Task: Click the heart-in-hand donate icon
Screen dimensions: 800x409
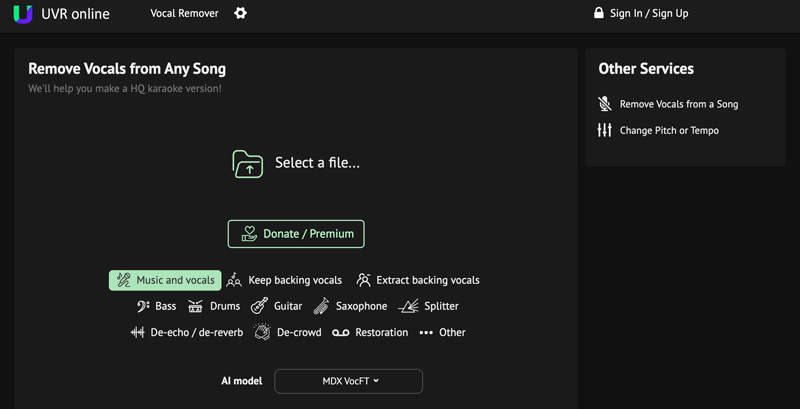Action: [x=249, y=234]
